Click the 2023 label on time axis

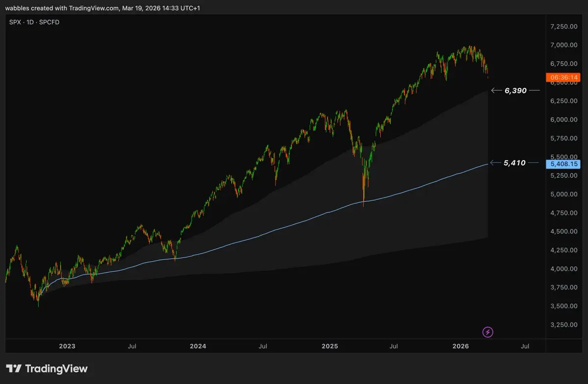point(67,346)
